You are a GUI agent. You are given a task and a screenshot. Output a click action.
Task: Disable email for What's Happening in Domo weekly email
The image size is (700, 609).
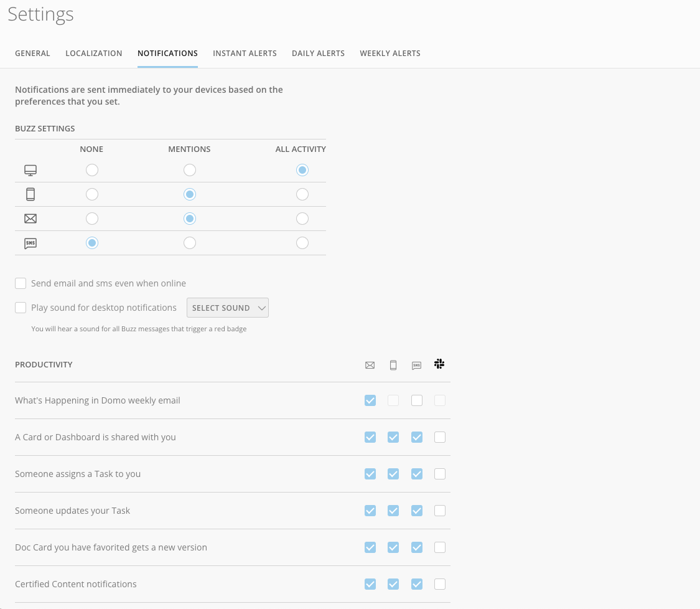coord(370,400)
